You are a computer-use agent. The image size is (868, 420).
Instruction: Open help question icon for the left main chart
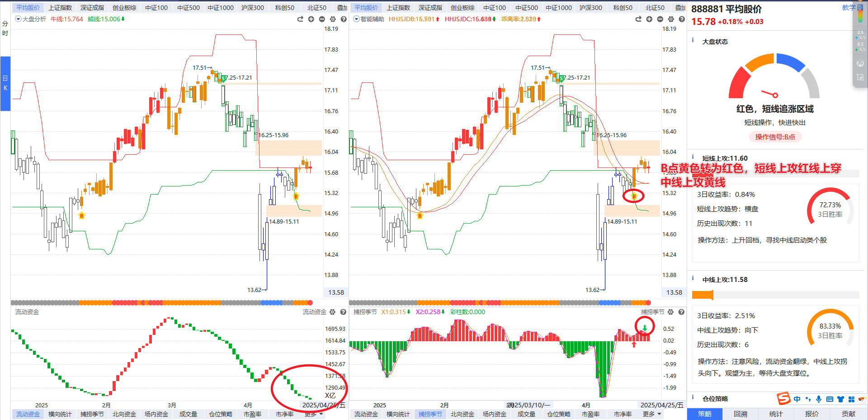(x=344, y=19)
